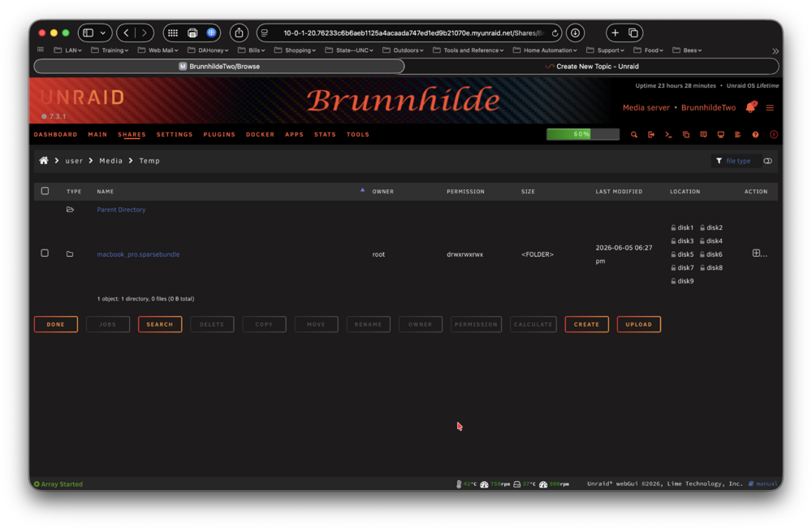
Task: Click the UPLOAD button
Action: click(638, 324)
